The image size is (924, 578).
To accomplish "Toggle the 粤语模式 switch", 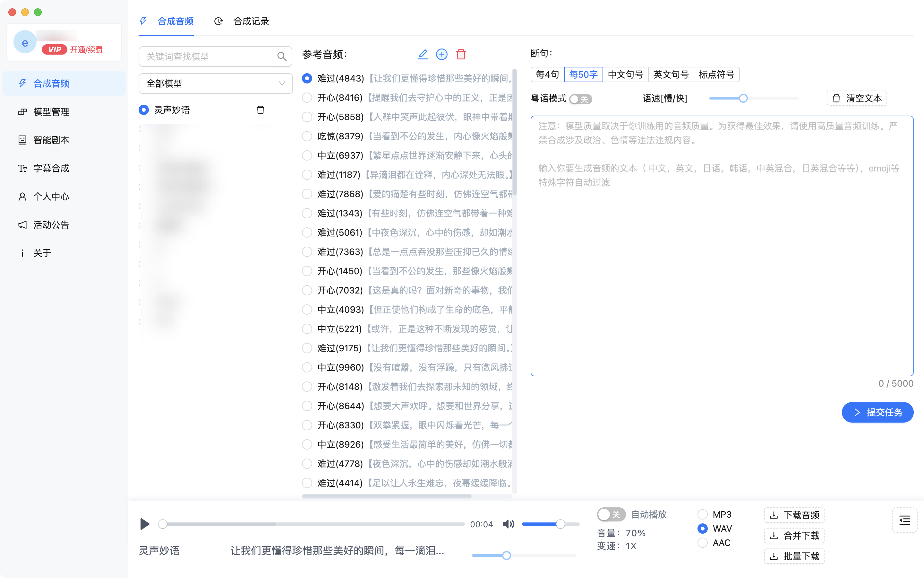I will [580, 99].
